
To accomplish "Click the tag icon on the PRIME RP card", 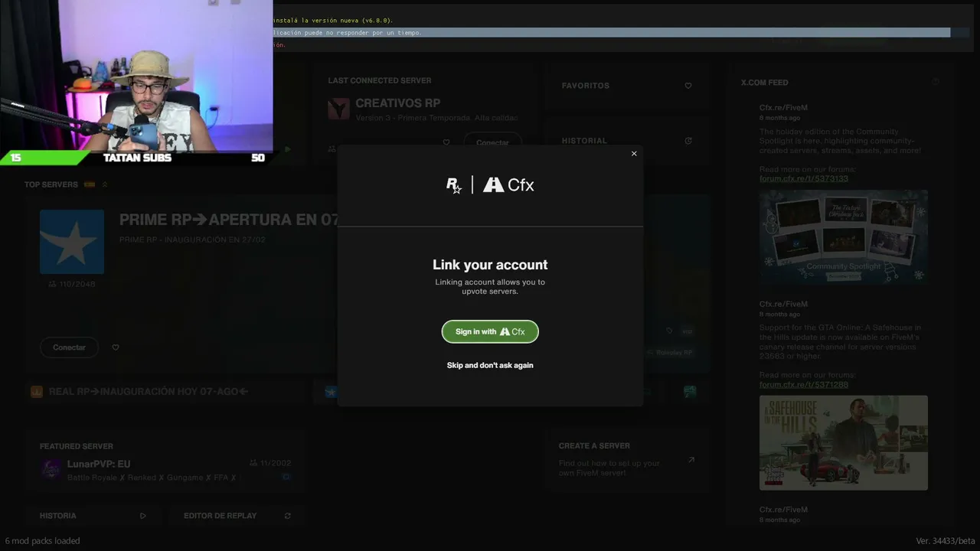I will (669, 331).
